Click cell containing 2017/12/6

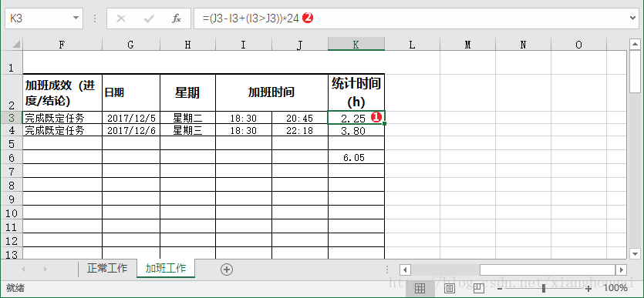point(131,130)
